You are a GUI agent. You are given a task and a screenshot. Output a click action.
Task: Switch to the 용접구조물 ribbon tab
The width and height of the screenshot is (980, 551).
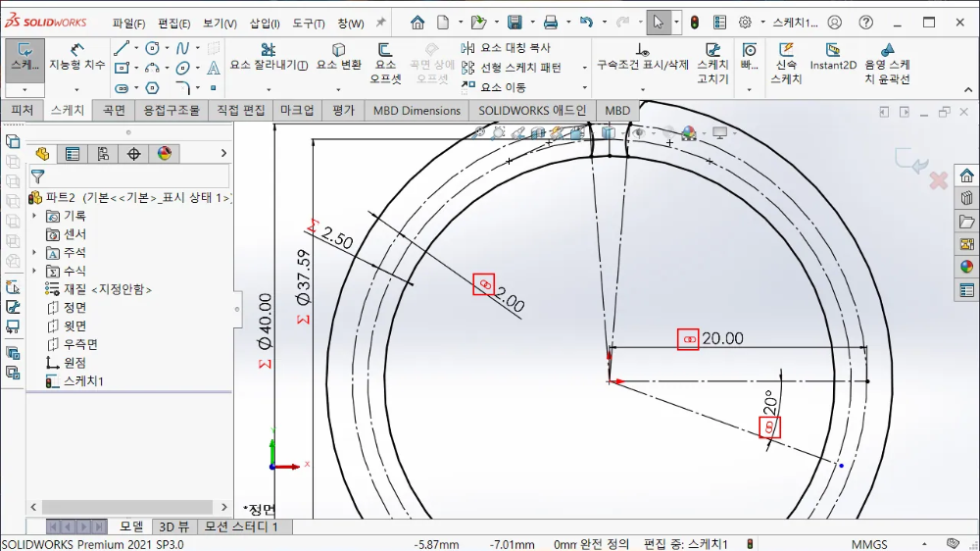[x=171, y=110]
